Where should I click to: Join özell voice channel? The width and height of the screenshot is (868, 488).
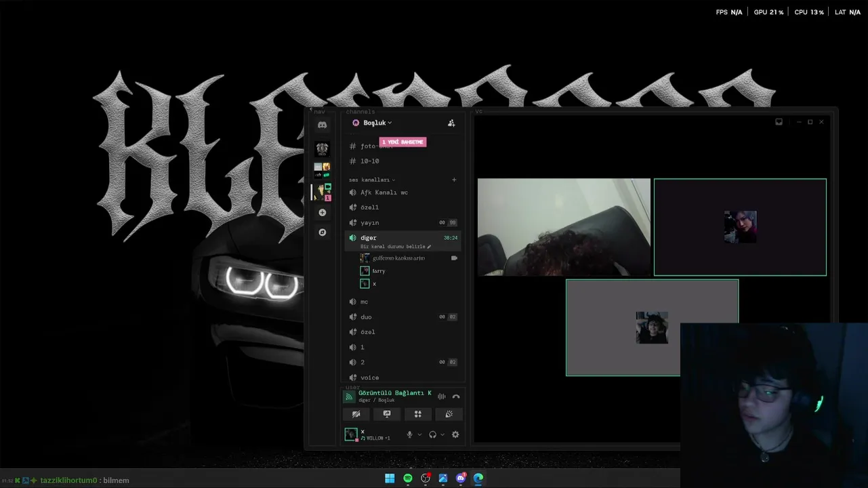point(403,207)
